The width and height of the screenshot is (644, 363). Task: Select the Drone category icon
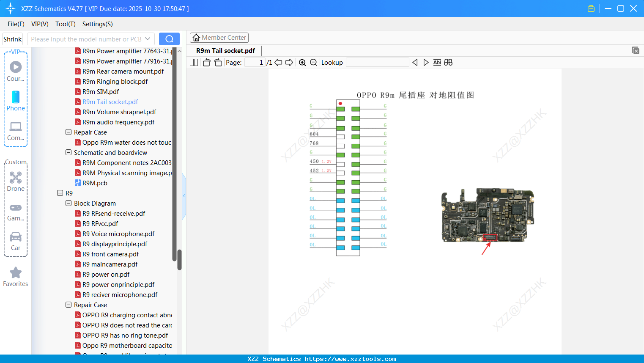click(16, 181)
